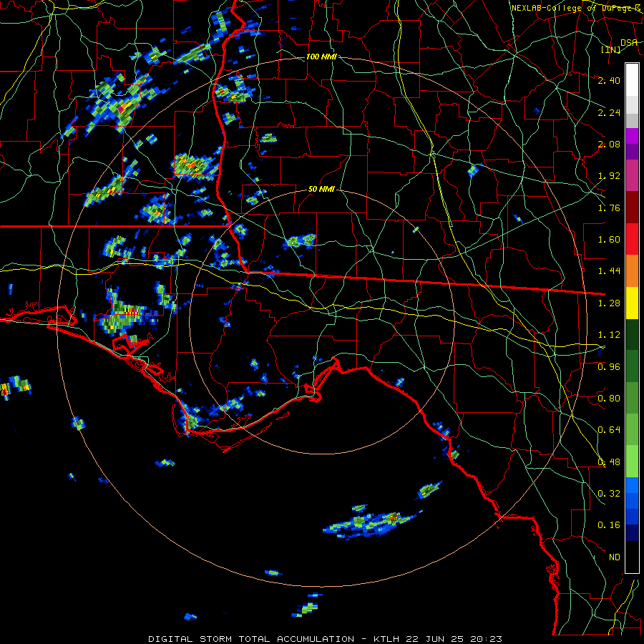Viewport: 644px width, 644px height.
Task: Click the 2.24 legend value
Action: (x=609, y=112)
